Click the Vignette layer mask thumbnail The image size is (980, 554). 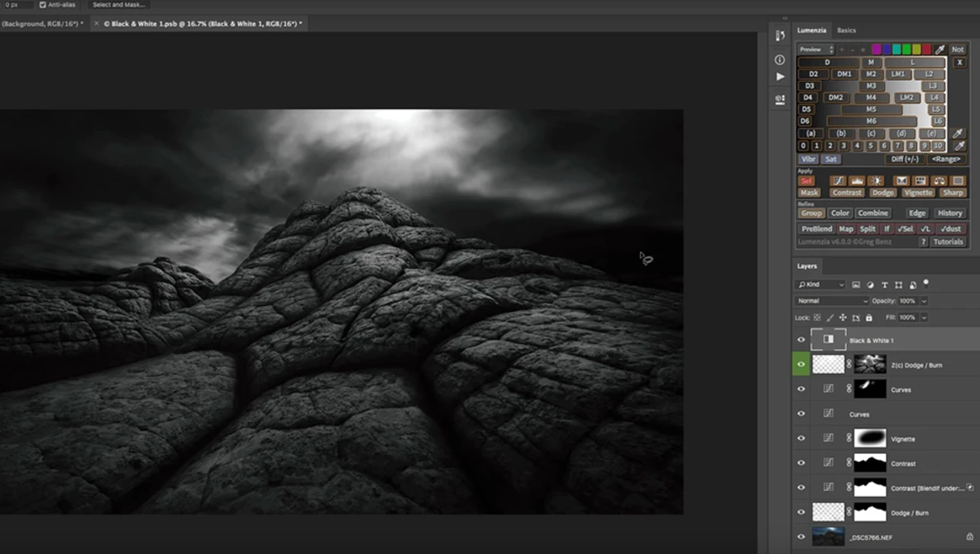click(x=870, y=438)
